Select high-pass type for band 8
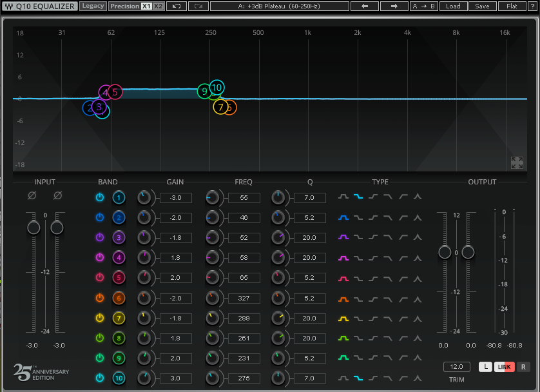 tap(403, 338)
